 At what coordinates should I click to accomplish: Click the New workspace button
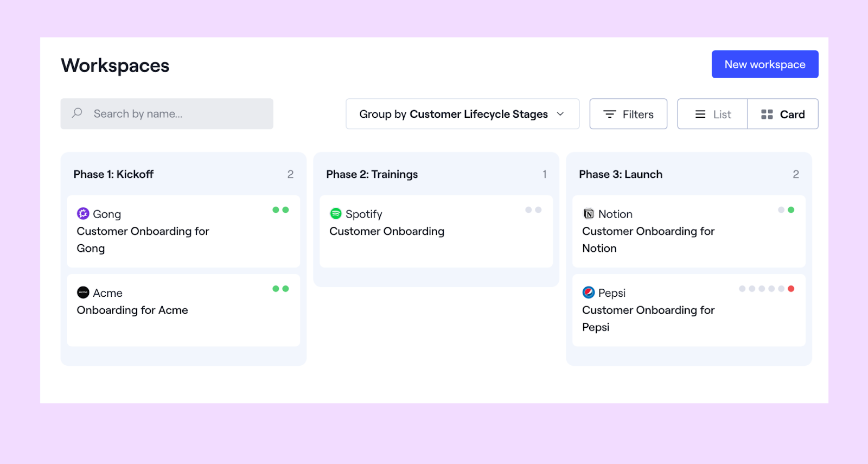(x=765, y=64)
